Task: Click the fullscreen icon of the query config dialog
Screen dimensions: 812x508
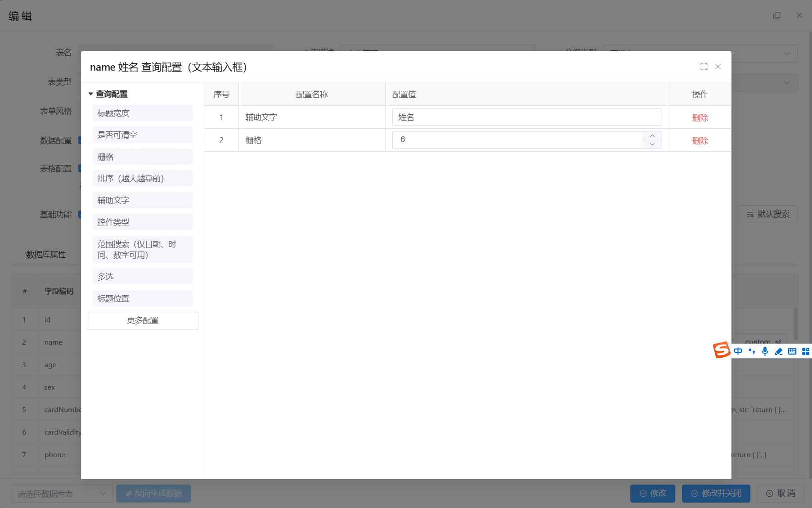Action: 704,67
